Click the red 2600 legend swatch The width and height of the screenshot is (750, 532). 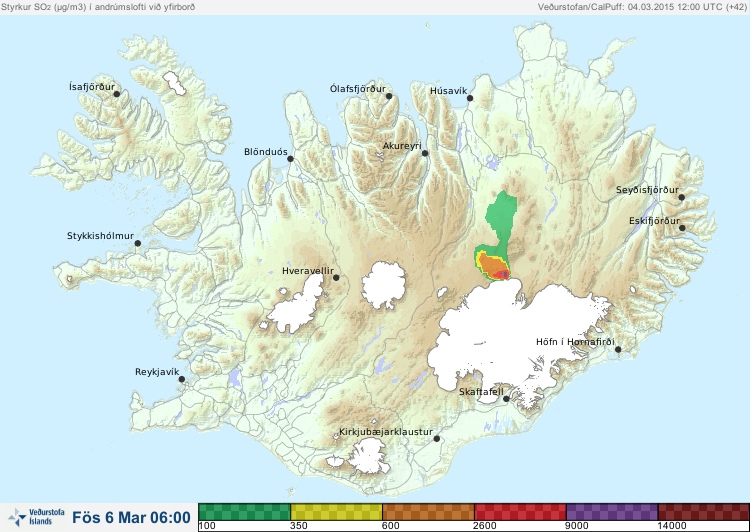click(520, 512)
